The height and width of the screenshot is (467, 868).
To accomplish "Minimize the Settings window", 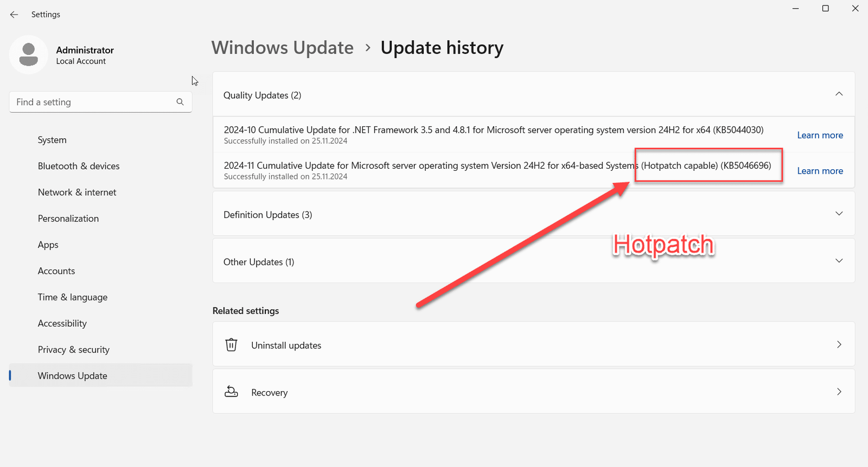I will [795, 9].
